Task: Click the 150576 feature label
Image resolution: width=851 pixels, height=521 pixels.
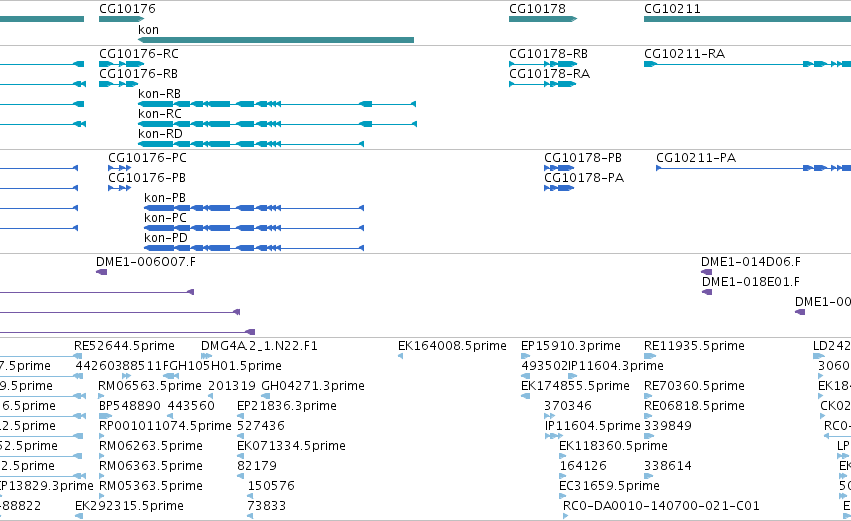Action: 271,486
